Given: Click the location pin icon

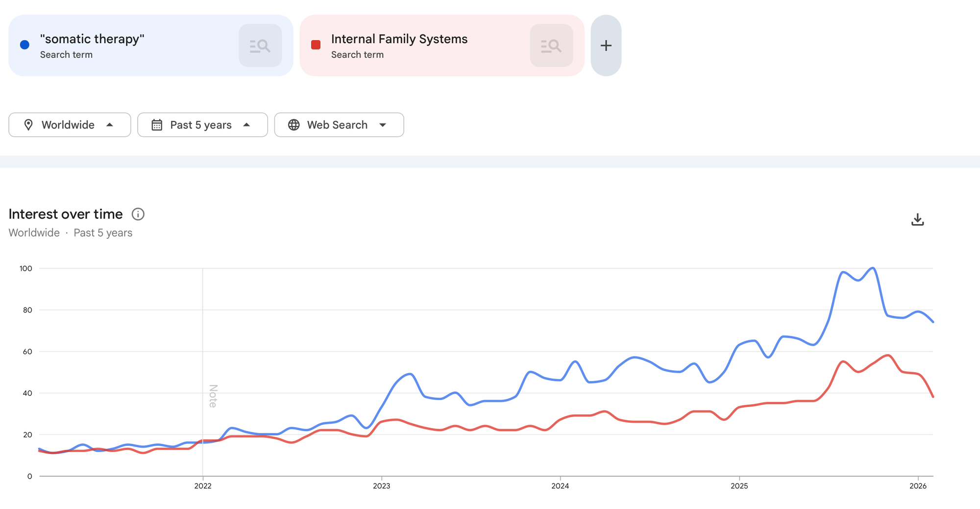Looking at the screenshot, I should click(x=28, y=125).
